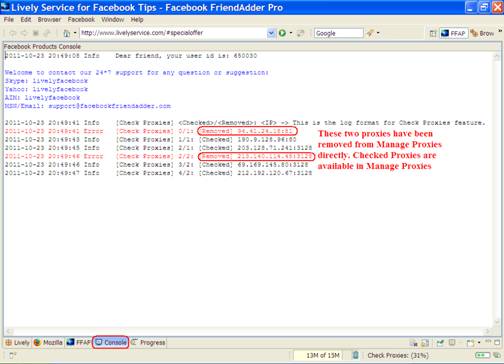Open the dropdown next to Go button
The width and height of the screenshot is (504, 364).
point(291,33)
